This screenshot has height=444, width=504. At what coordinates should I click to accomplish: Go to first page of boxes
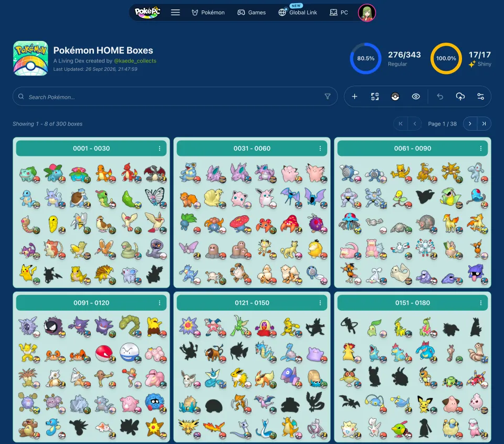click(401, 124)
